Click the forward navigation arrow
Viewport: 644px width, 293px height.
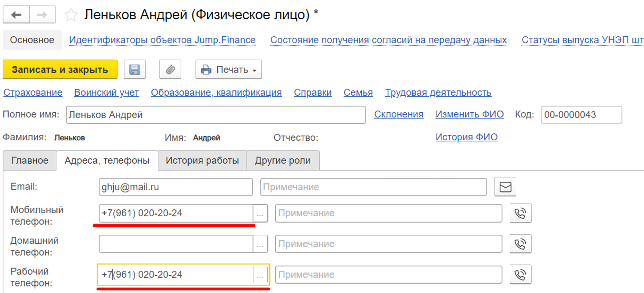[42, 15]
